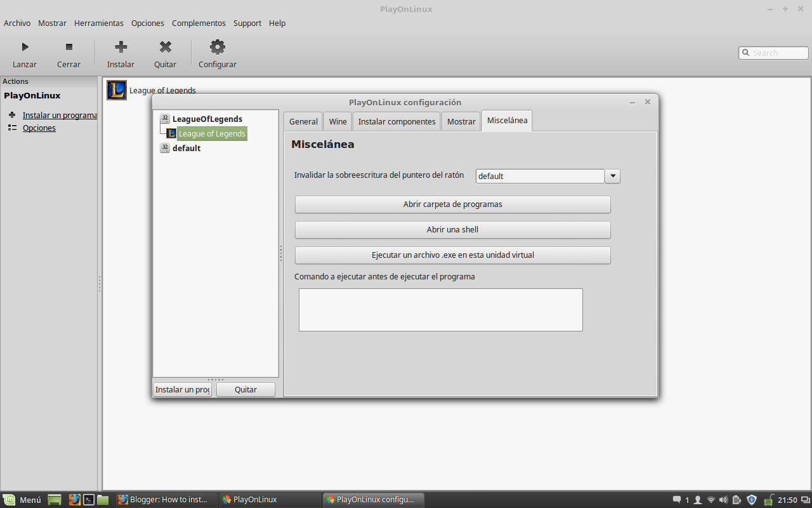Click the Instalar plus icon in the toolbar
This screenshot has height=508, width=812.
(x=121, y=46)
